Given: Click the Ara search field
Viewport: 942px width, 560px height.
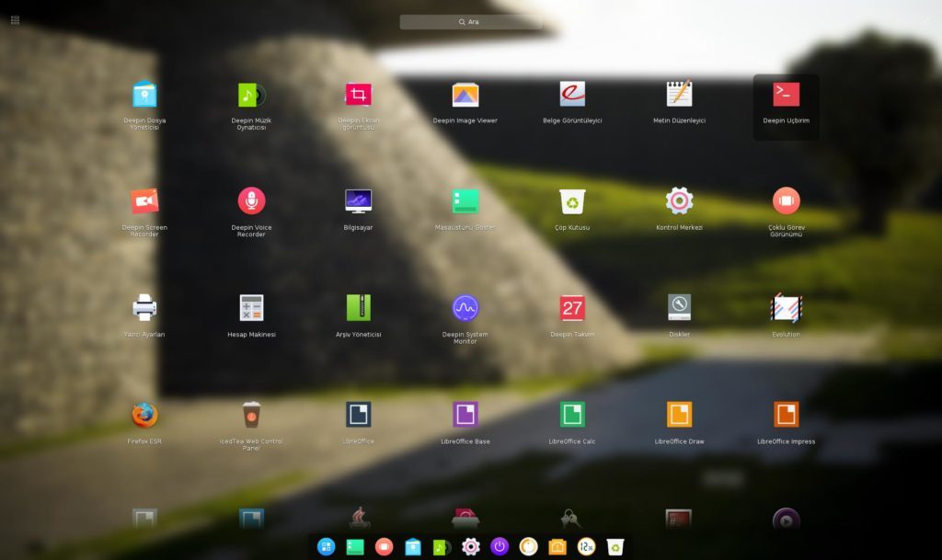Looking at the screenshot, I should tap(471, 21).
